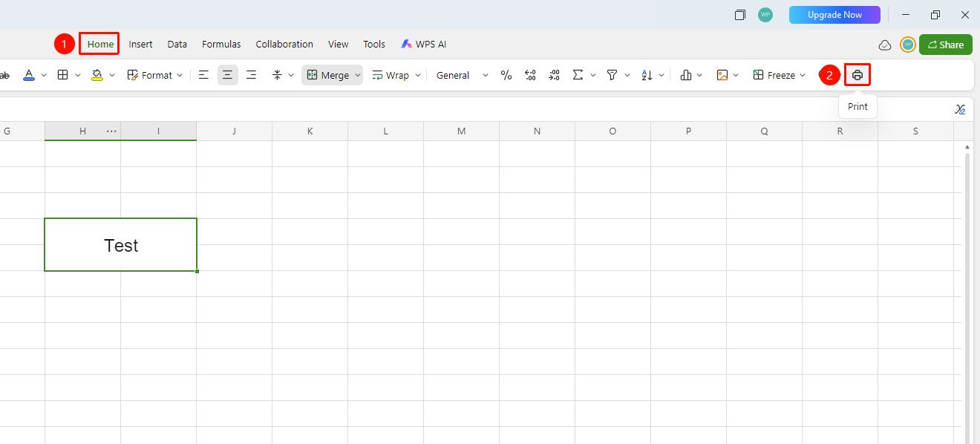Click the Upgrade Now button
The height and width of the screenshot is (444, 980).
834,15
